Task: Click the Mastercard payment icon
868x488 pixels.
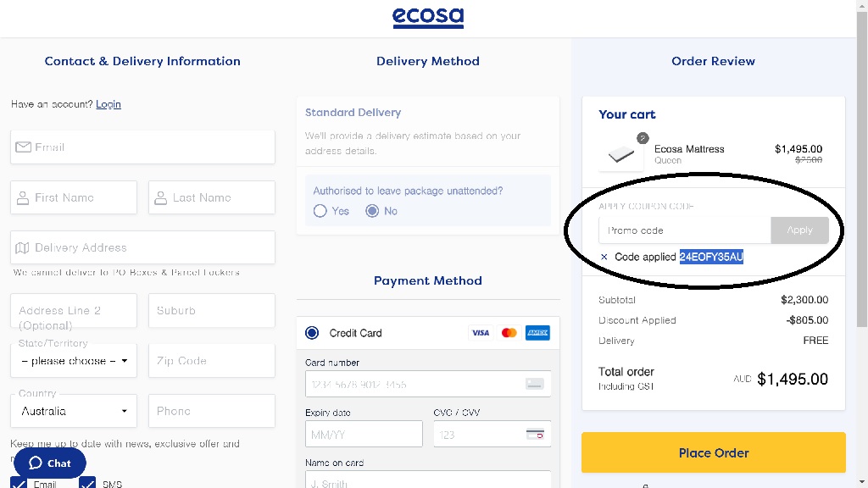Action: [509, 333]
